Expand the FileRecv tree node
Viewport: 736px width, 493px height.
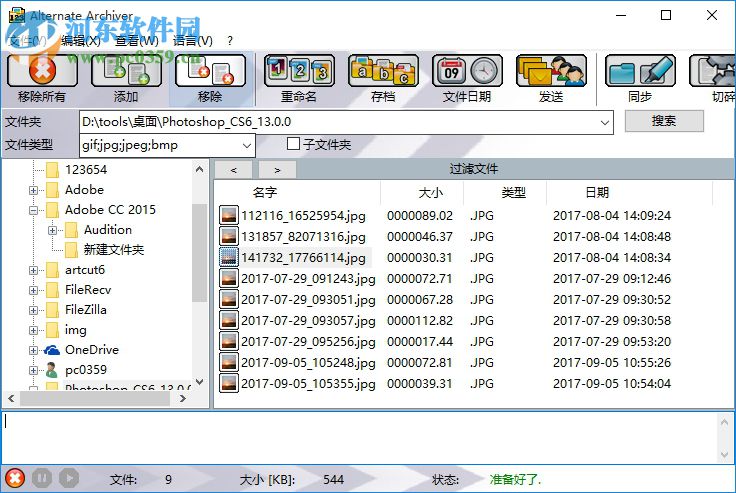tap(33, 290)
